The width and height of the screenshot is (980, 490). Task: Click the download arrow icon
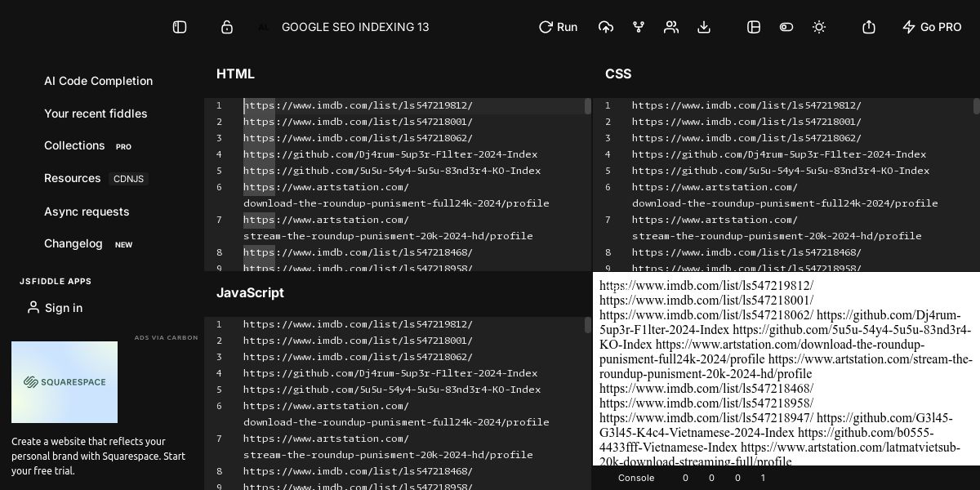(704, 27)
